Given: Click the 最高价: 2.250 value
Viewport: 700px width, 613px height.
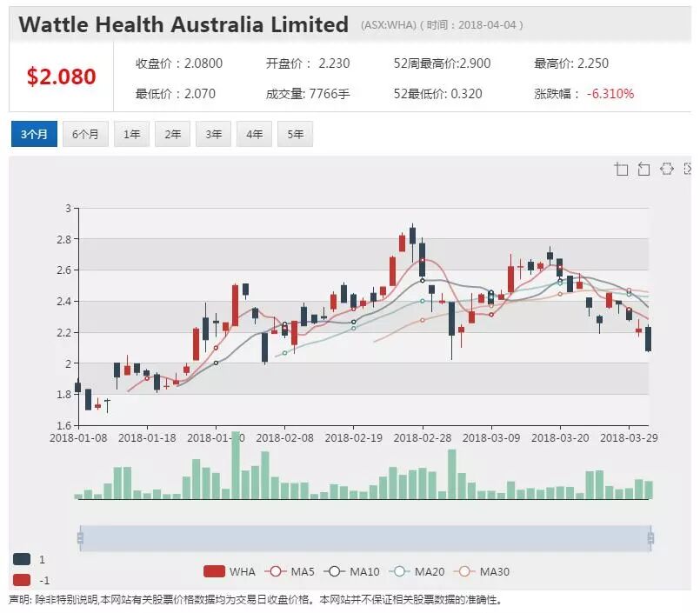Looking at the screenshot, I should click(571, 63).
